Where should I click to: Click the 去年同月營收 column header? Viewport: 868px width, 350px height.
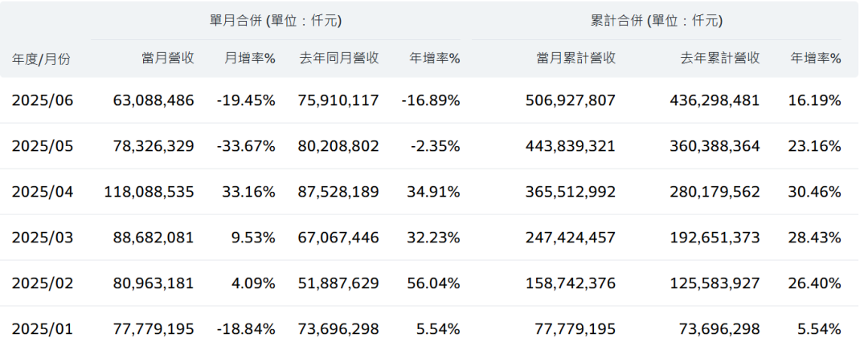click(339, 58)
